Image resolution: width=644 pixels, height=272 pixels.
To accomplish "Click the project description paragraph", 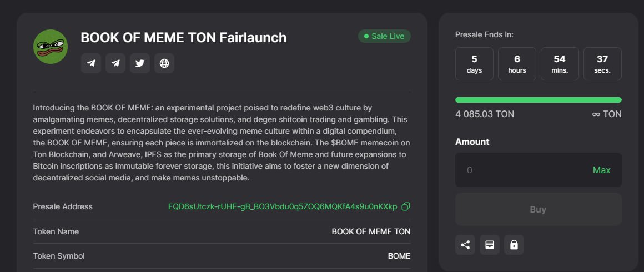I will (x=222, y=143).
